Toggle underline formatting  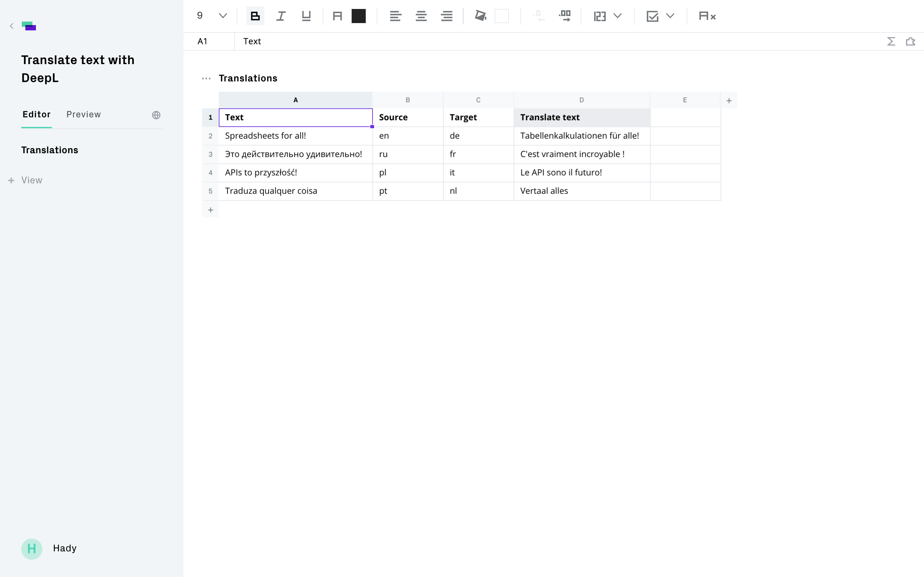click(x=306, y=16)
